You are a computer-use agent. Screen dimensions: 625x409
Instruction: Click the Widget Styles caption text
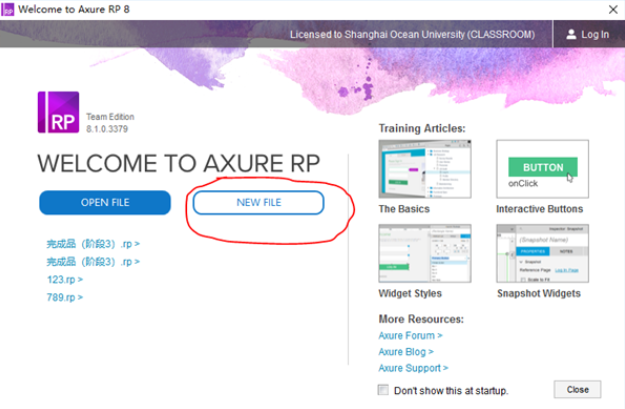click(x=410, y=293)
